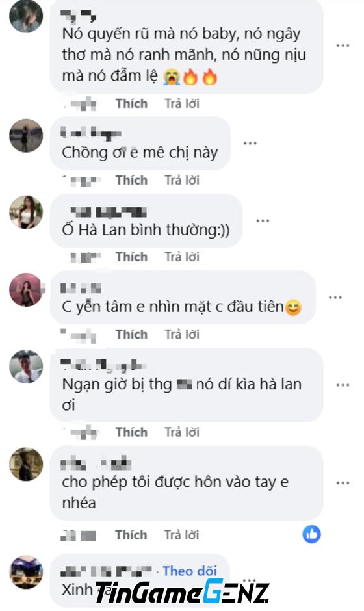This screenshot has width=364, height=611.
Task: Like the 'C yến tâm e nhìn mặt' comment
Action: pos(131,335)
